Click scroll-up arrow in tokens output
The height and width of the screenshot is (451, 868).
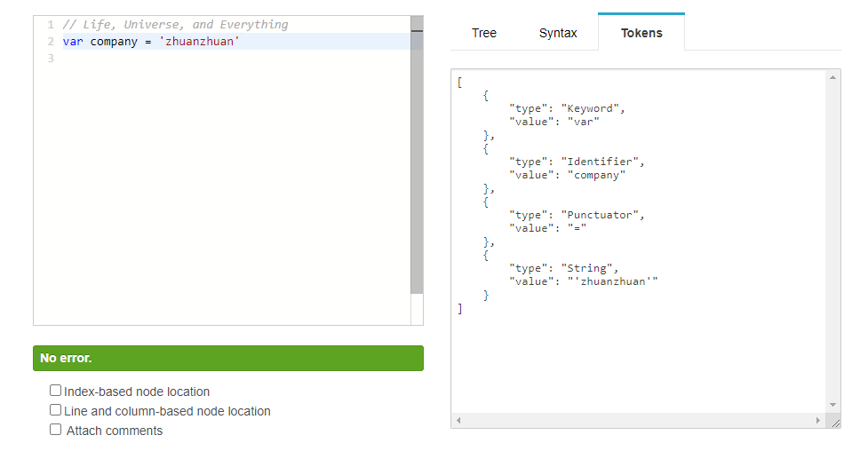coord(833,78)
